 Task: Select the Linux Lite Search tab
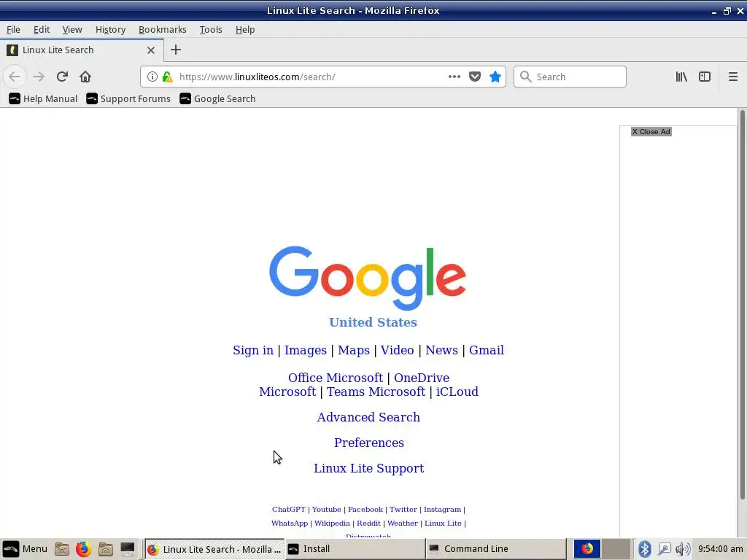pos(82,50)
